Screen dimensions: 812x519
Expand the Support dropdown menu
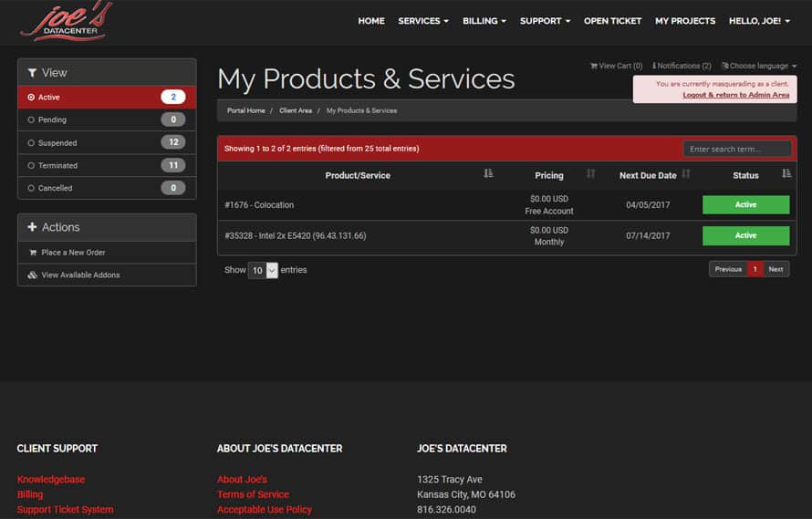(x=545, y=21)
